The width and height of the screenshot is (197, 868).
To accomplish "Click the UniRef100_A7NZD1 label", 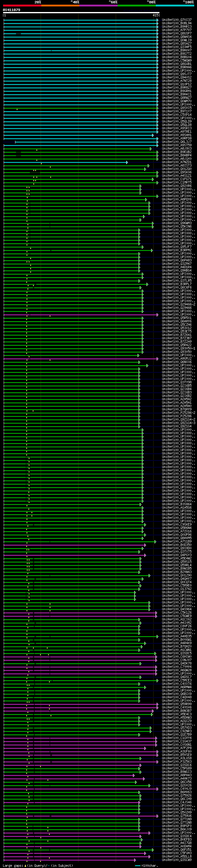I will coord(177,162).
